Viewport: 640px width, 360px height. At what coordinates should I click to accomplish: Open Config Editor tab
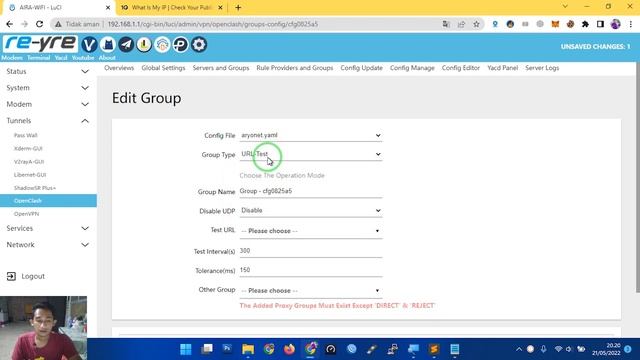[461, 68]
